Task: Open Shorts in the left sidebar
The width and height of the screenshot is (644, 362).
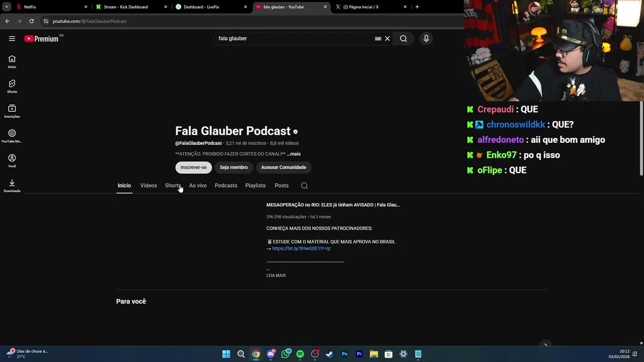Action: (x=12, y=86)
